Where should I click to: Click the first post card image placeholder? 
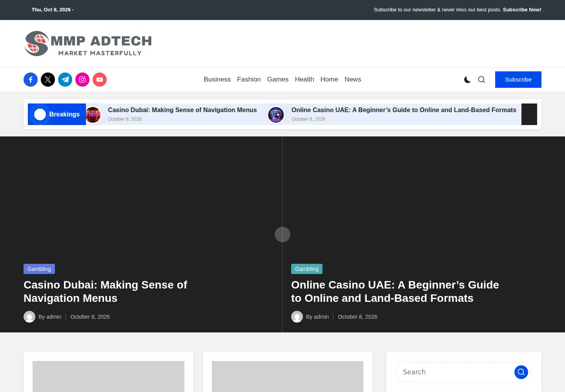coord(108,376)
